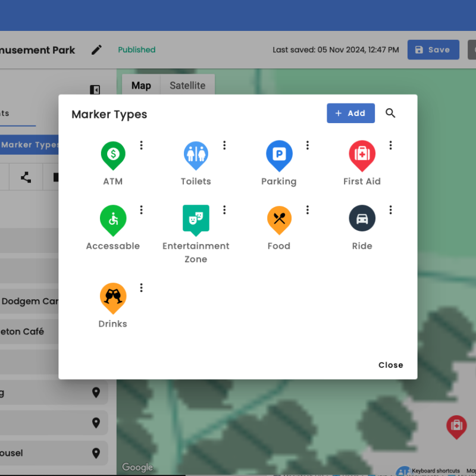The image size is (476, 476).
Task: Save the map with Save button
Action: (x=433, y=50)
